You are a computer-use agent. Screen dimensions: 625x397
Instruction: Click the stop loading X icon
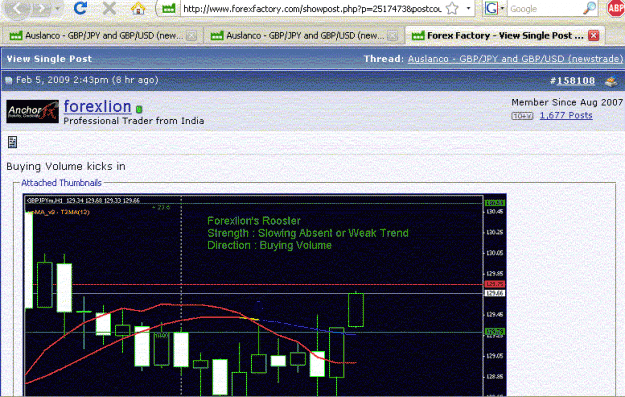(x=109, y=8)
